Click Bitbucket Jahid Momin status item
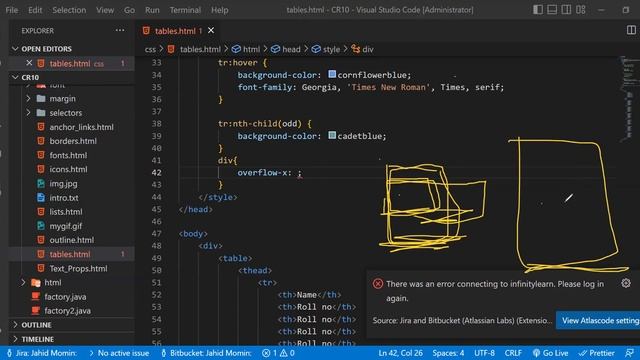The width and height of the screenshot is (640, 360). (206, 353)
